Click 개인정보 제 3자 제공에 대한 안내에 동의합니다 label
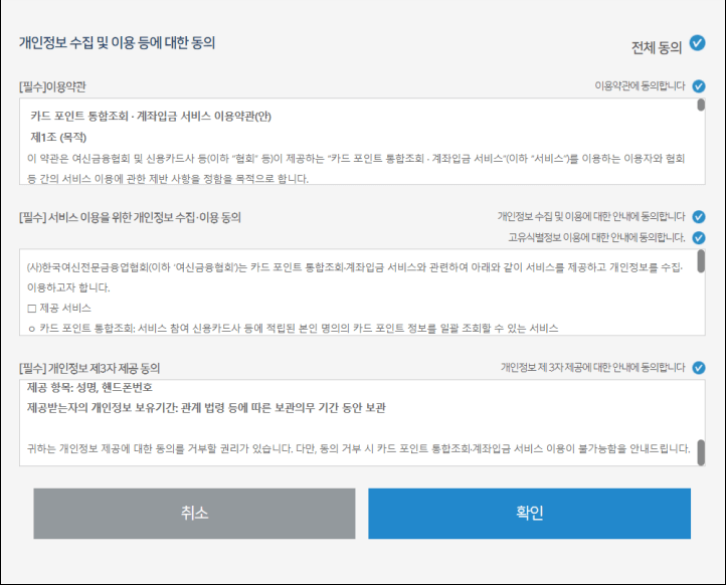Image resolution: width=726 pixels, height=585 pixels. (593, 368)
